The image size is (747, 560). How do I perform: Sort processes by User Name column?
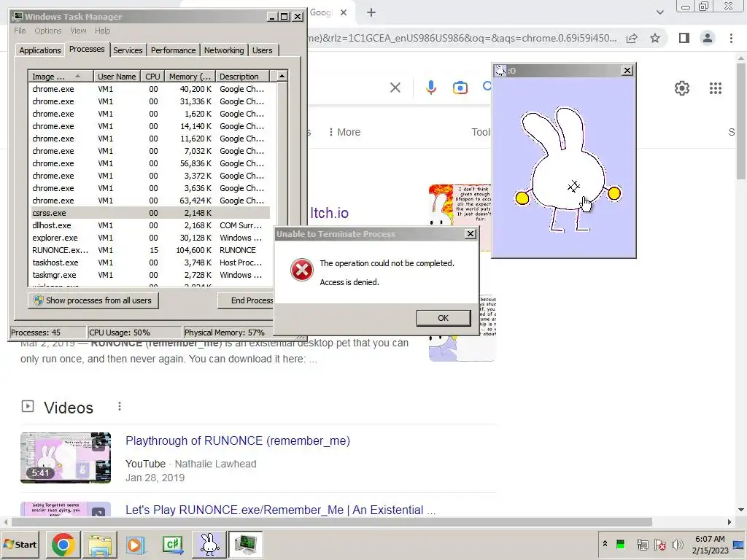(117, 76)
